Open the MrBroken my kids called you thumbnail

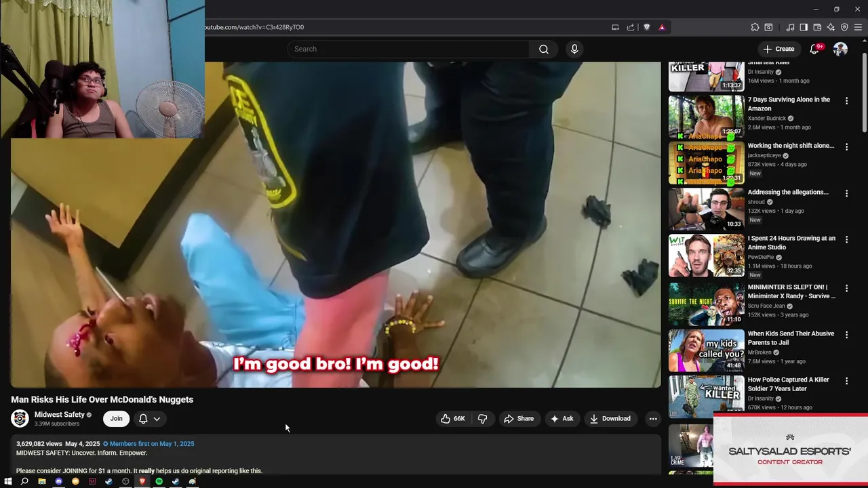[x=706, y=351]
